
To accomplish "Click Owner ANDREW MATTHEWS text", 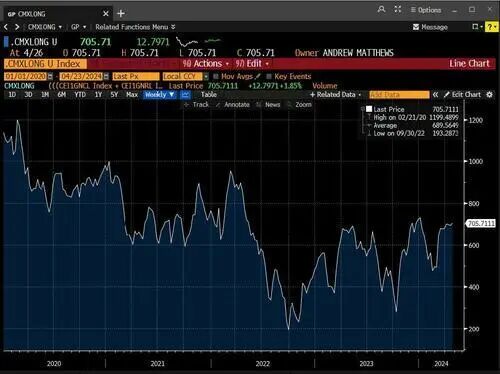I will coord(344,53).
